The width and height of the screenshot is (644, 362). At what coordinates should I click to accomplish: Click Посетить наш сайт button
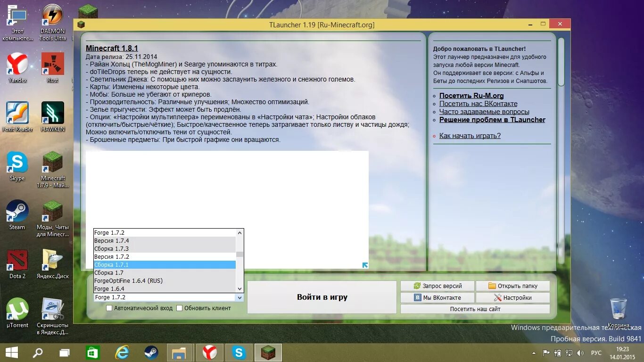coord(475,309)
